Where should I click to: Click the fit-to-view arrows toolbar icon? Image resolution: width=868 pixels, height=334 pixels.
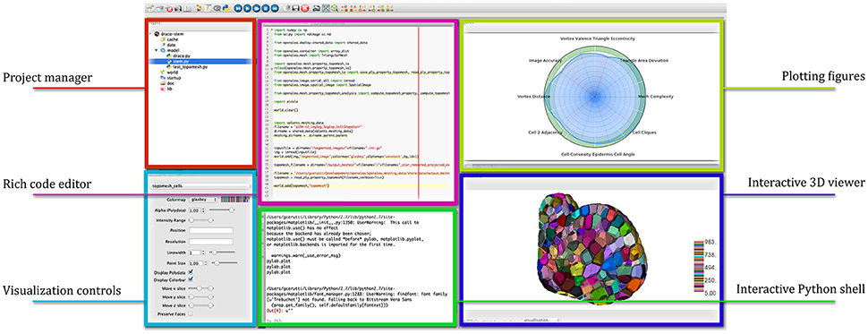click(326, 8)
